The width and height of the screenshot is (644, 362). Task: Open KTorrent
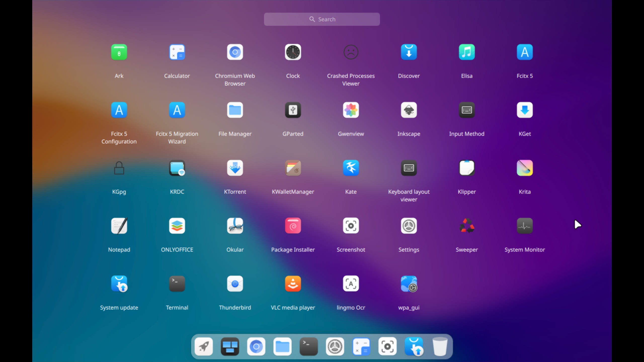click(x=235, y=168)
